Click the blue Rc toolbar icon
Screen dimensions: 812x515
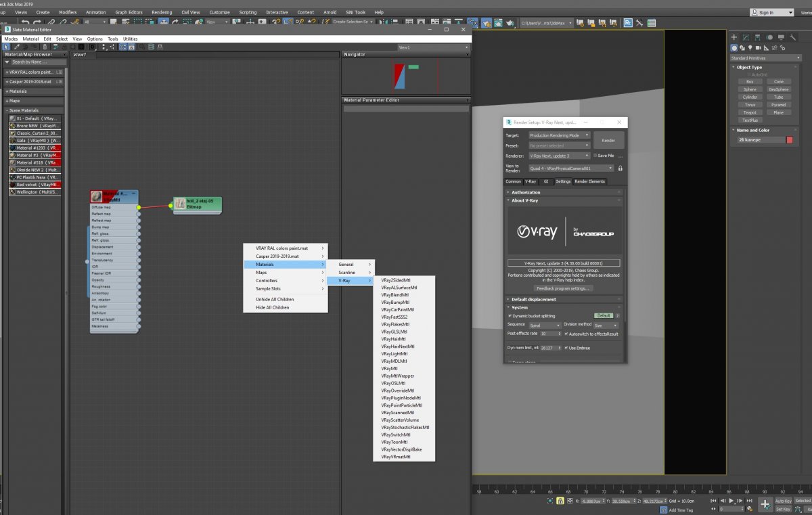point(628,22)
